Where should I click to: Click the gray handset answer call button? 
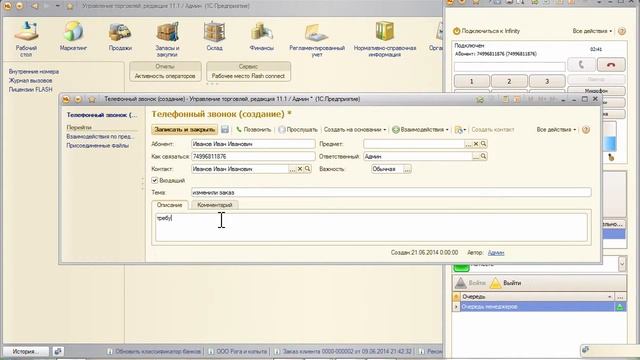581,64
